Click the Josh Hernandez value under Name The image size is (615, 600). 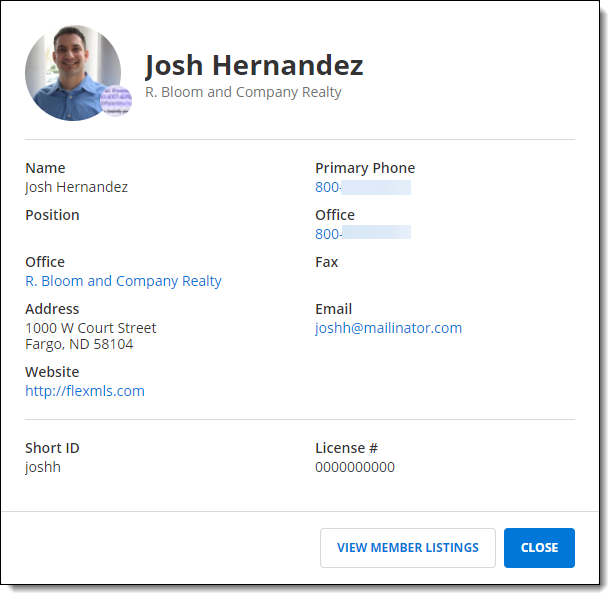click(x=76, y=187)
